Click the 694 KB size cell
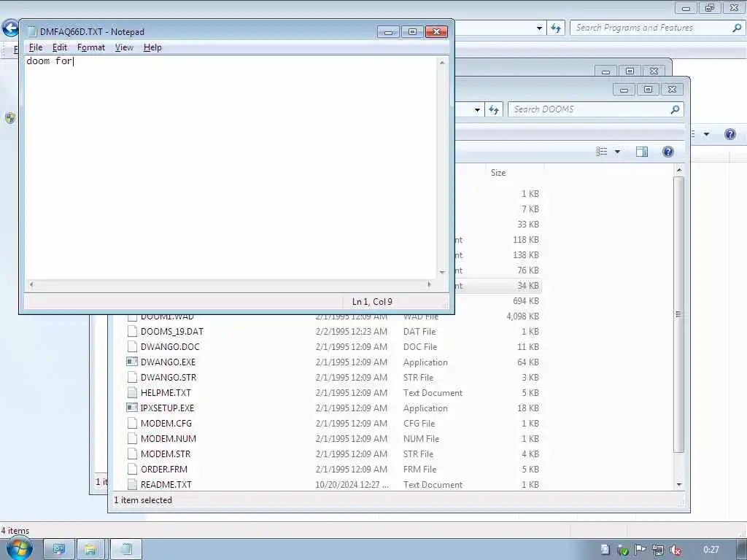 tap(526, 301)
